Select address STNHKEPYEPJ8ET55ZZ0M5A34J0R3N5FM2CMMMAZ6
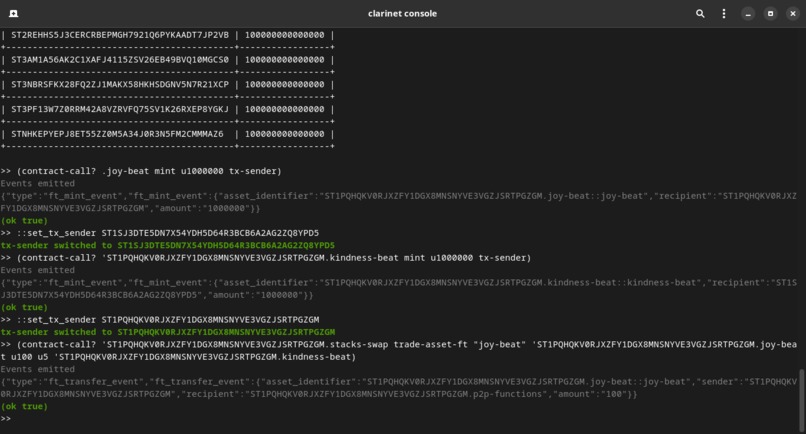The width and height of the screenshot is (806, 434). pyautogui.click(x=117, y=134)
